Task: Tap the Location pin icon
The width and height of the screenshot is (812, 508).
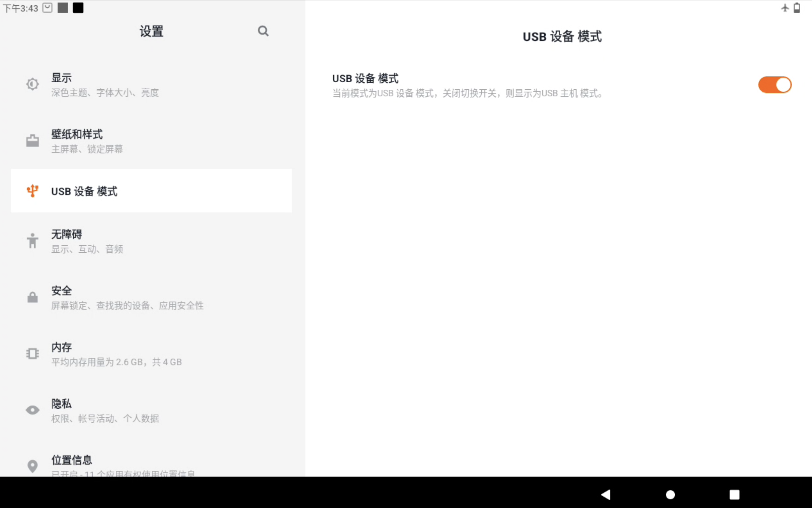Action: point(32,466)
